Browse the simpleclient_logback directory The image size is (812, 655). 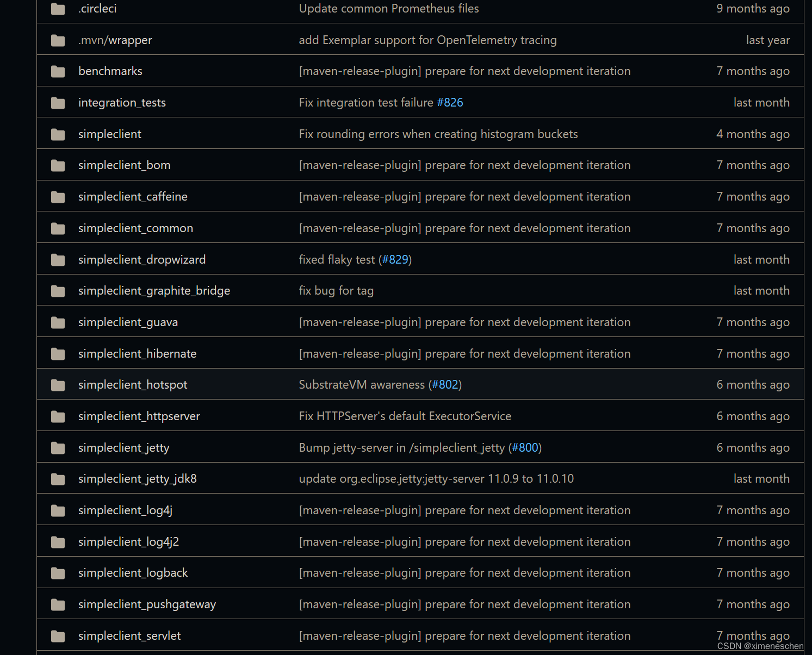(x=133, y=573)
